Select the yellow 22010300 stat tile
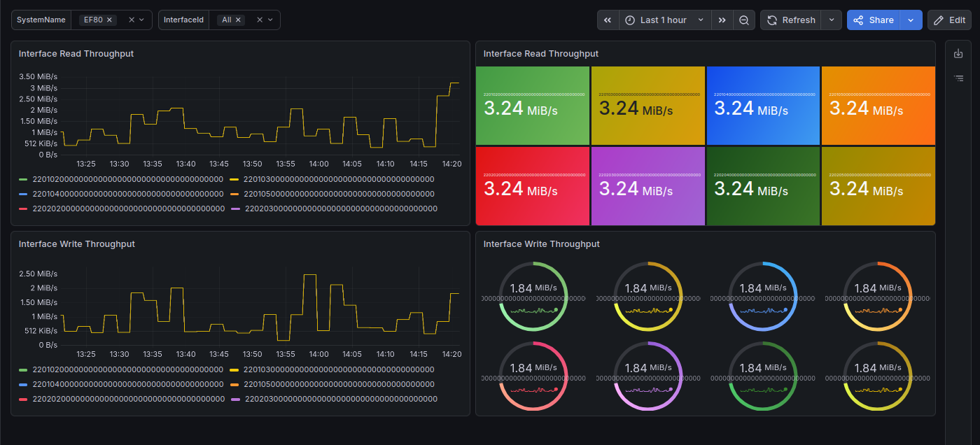The width and height of the screenshot is (980, 445). (x=648, y=106)
